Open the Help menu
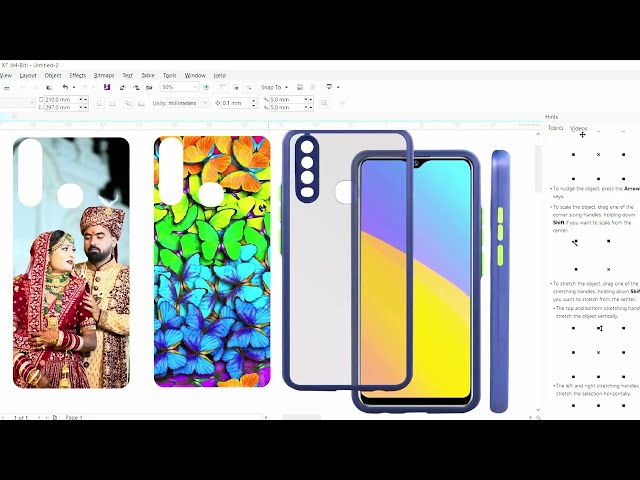The width and height of the screenshot is (640, 480). 220,76
